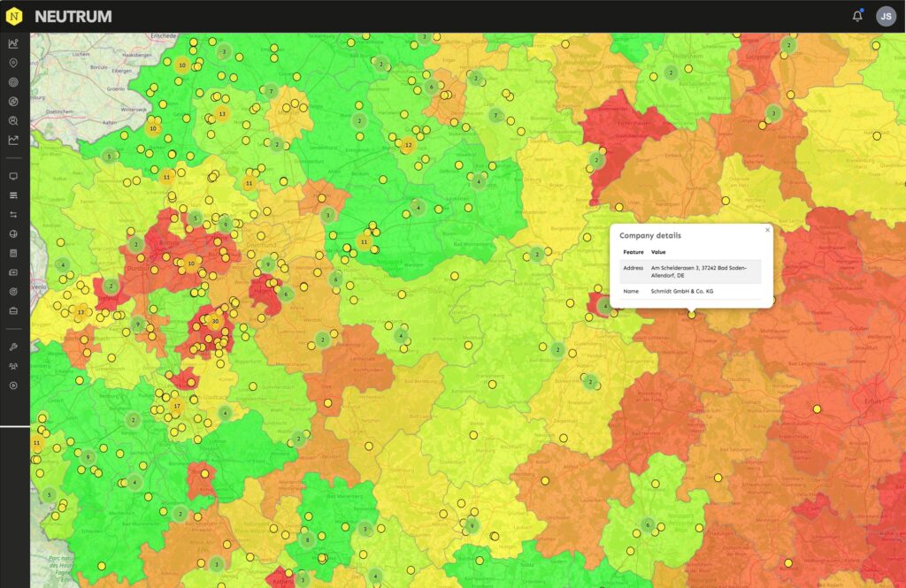Open the wrench tools sidebar icon
This screenshot has width=906, height=588.
point(13,347)
